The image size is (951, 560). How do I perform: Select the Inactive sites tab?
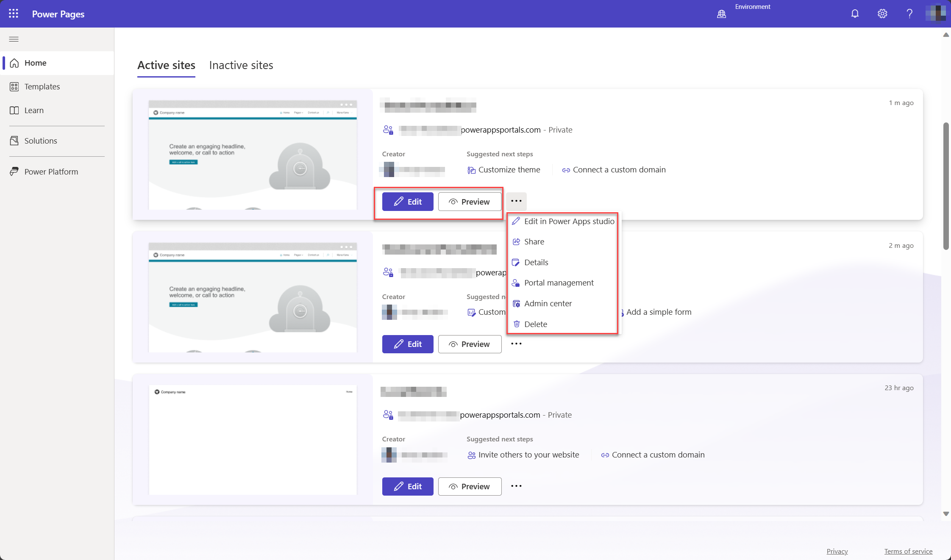pos(242,65)
